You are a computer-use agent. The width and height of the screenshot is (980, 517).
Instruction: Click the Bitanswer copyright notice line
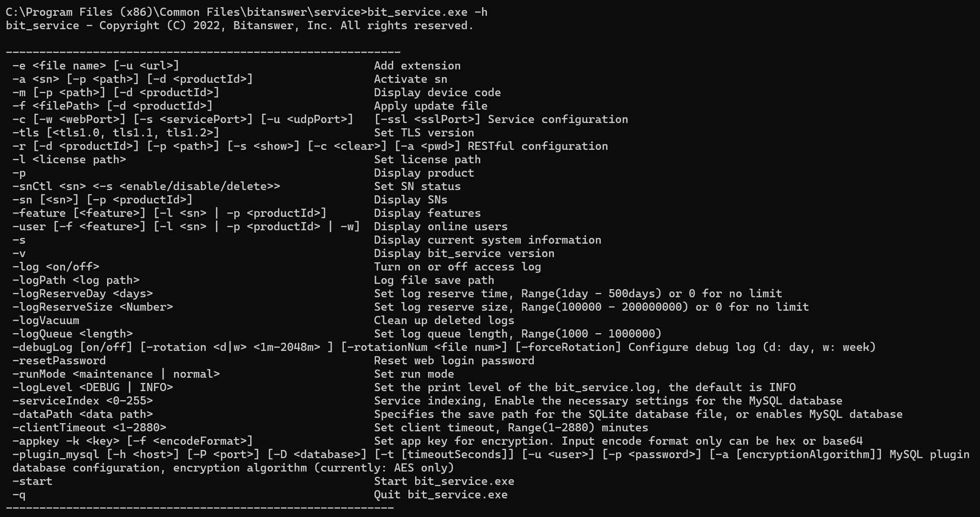pos(239,25)
